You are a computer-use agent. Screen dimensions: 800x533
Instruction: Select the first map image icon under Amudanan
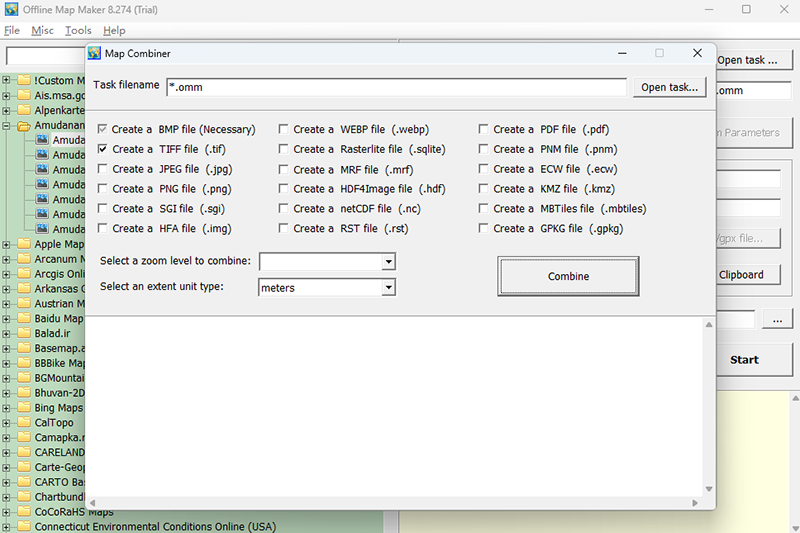pos(42,141)
